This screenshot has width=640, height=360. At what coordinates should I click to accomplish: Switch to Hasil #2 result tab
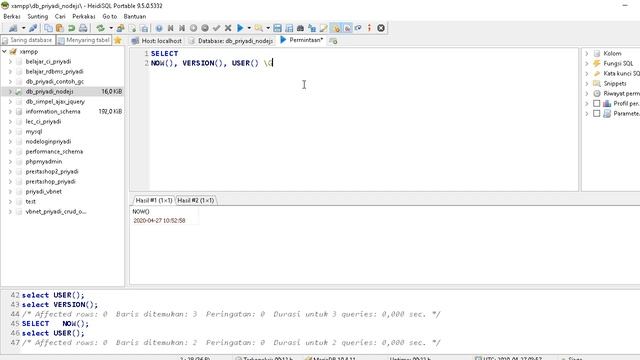196,200
